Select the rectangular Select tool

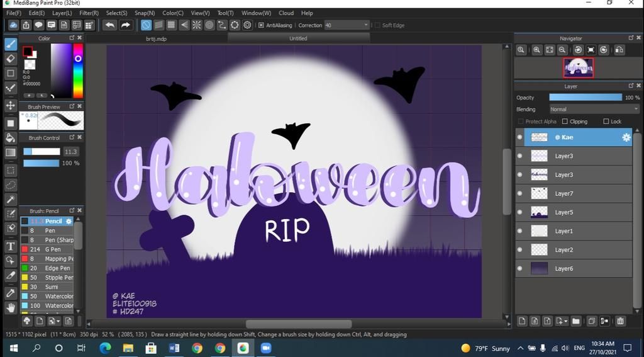click(11, 170)
